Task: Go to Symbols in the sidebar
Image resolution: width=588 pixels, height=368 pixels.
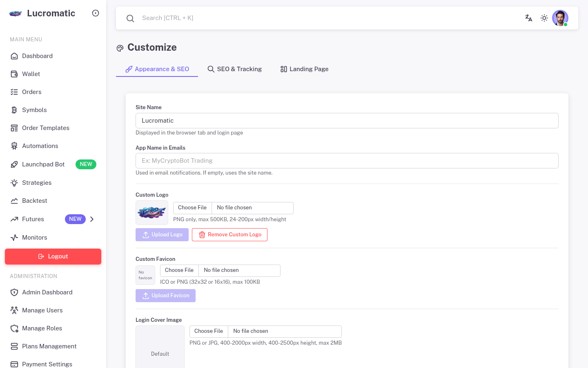Action: pos(34,110)
